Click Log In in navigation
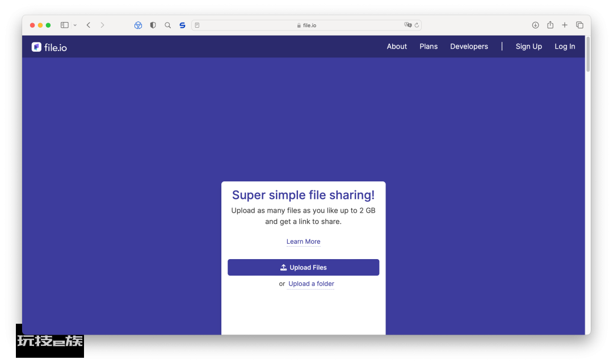 [x=565, y=46]
